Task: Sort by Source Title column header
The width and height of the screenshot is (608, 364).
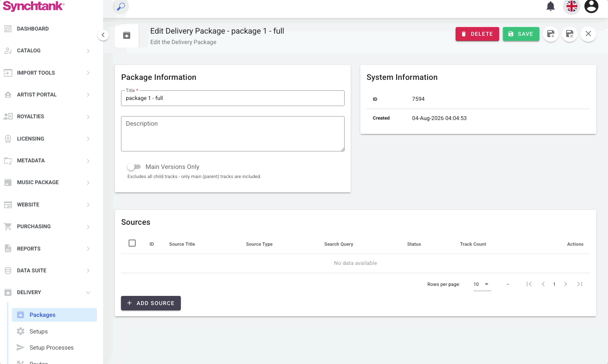Action: (x=182, y=244)
